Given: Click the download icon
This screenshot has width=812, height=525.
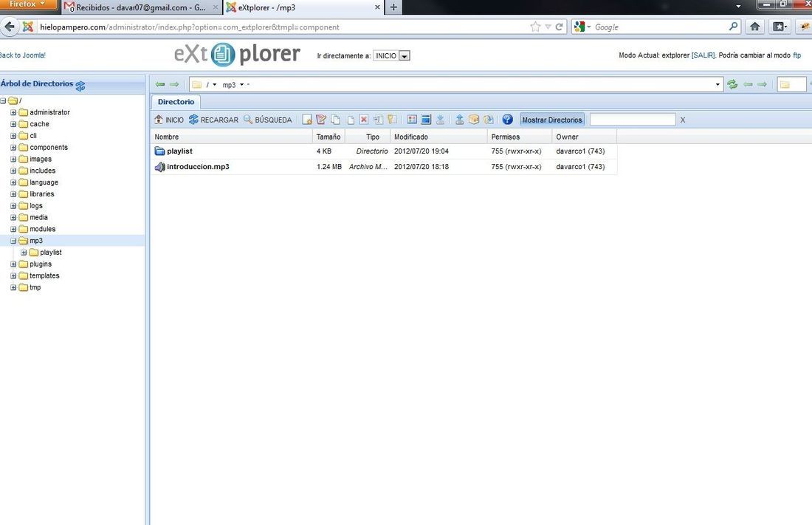Looking at the screenshot, I should 440,120.
